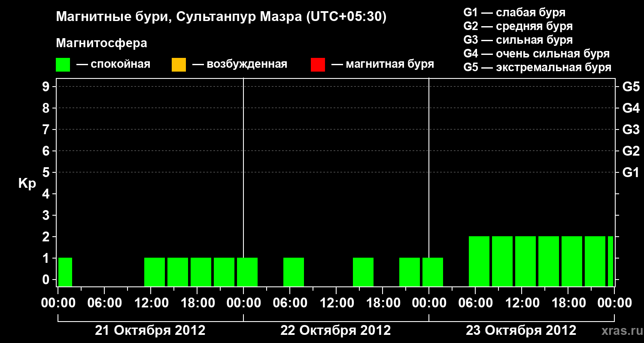Click the 12:00 bar on 21 October
This screenshot has width=644, height=343.
155,272
